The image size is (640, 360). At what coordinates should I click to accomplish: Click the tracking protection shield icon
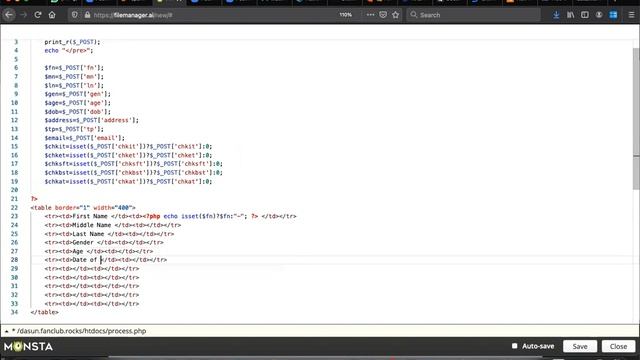pos(74,15)
